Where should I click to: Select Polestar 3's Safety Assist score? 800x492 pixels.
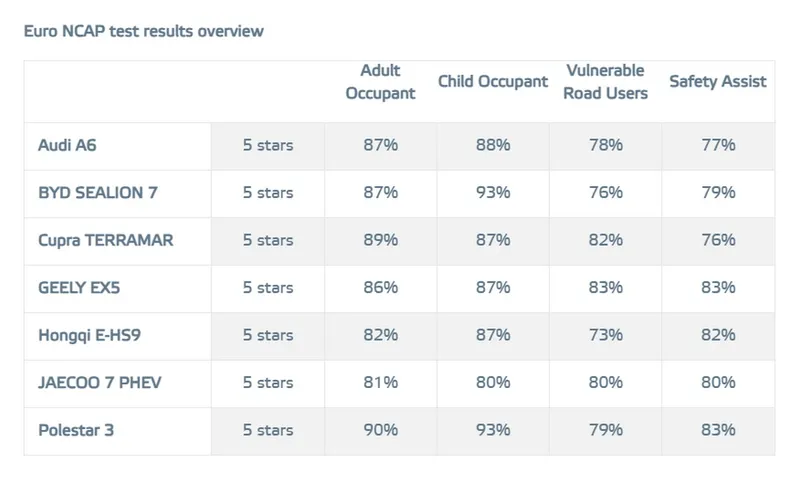coord(718,430)
